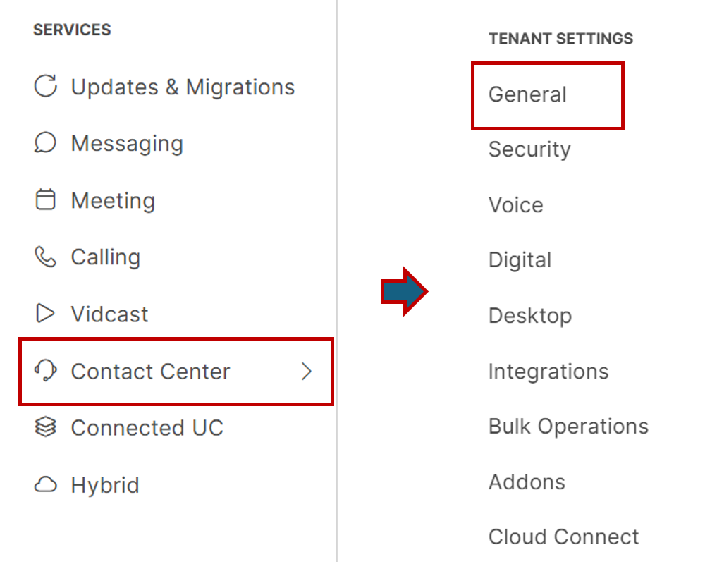Image resolution: width=705 pixels, height=588 pixels.
Task: Click the Connected UC layers icon
Action: (46, 427)
